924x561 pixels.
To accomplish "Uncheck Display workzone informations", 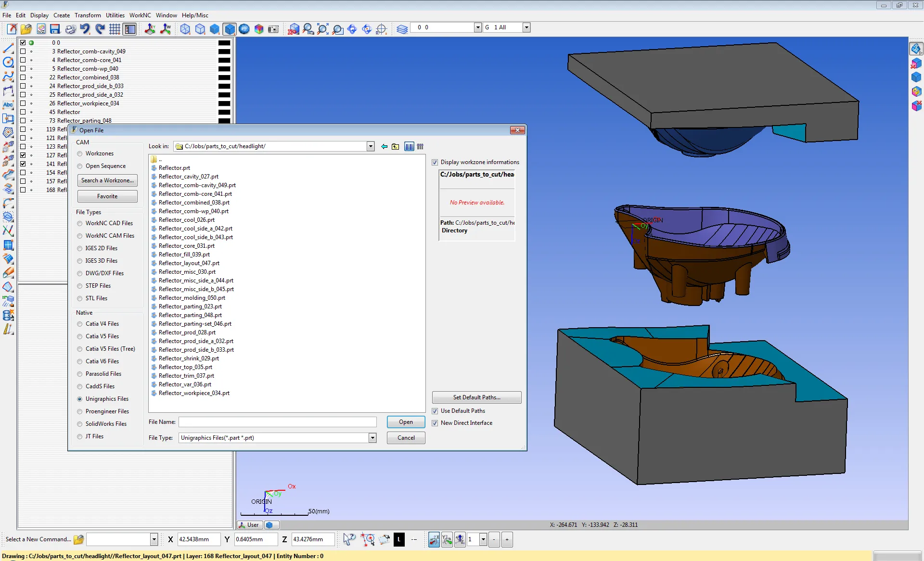I will pos(435,163).
